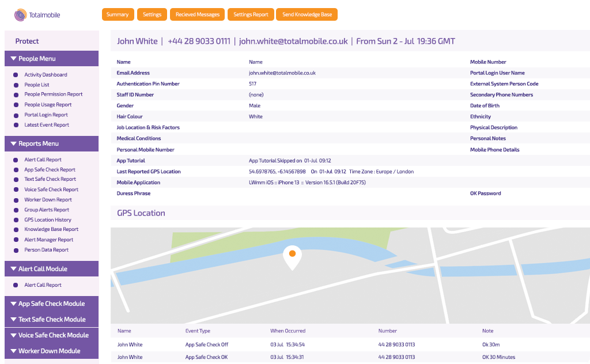This screenshot has height=364, width=590.
Task: Click the OK 30 Minutes note cell
Action: coord(498,357)
